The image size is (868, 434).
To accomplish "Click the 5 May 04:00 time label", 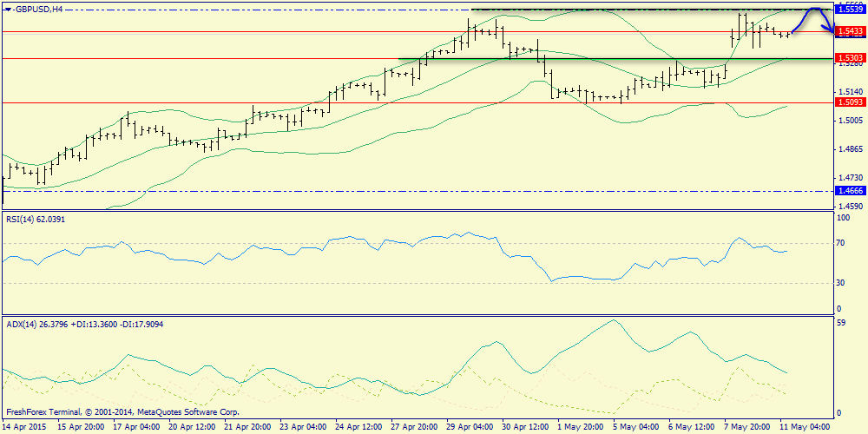I will (x=638, y=427).
